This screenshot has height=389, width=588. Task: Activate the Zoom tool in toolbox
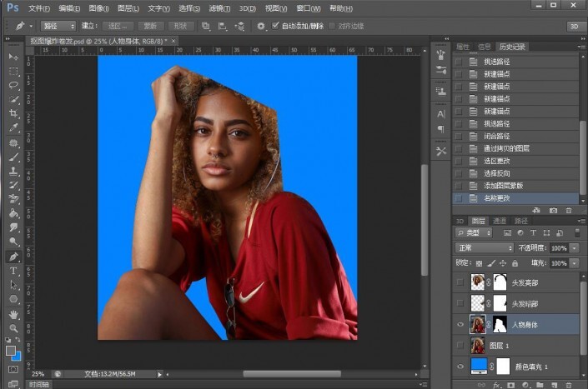pos(13,328)
